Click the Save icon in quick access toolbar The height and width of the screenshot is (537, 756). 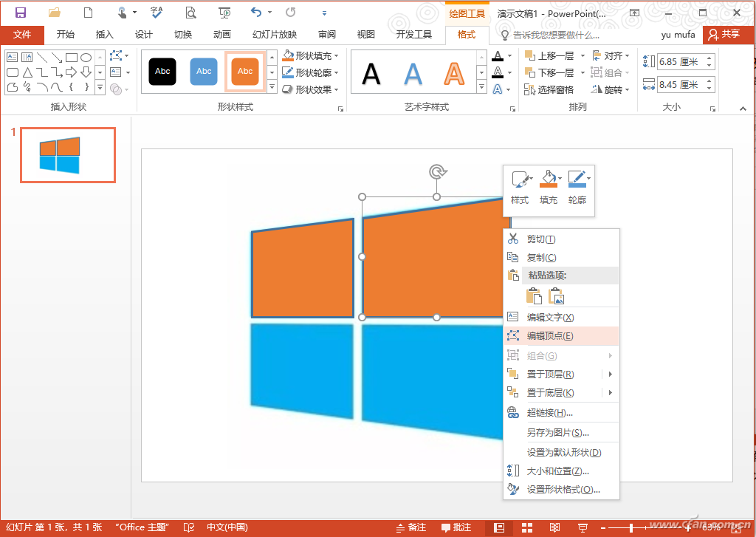(20, 13)
